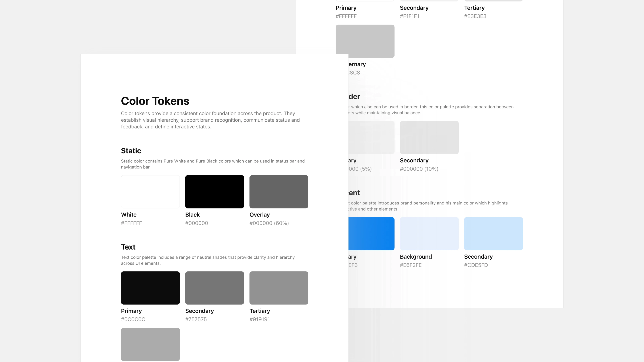Click the '#F1F1F1' hex value
The height and width of the screenshot is (362, 644).
click(x=410, y=16)
